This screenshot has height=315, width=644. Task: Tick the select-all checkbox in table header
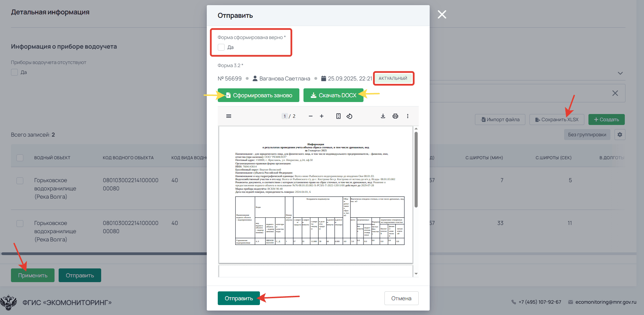click(20, 158)
